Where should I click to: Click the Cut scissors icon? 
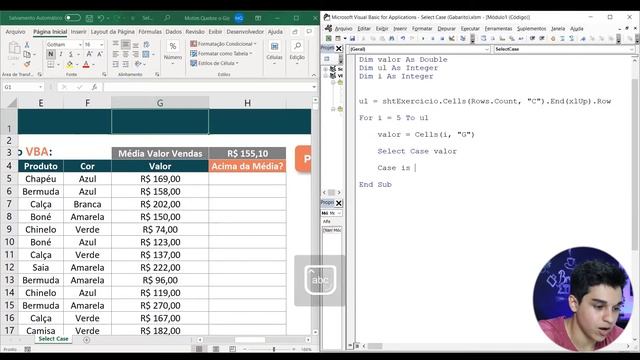(27, 44)
